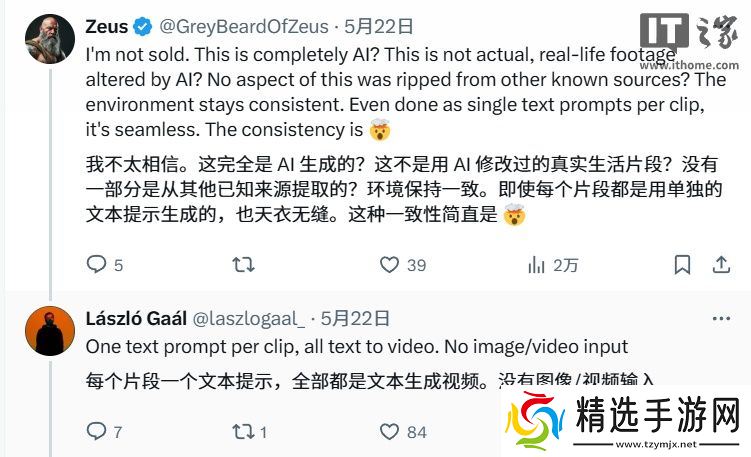Open more options menu on László's tweet
Screen dimensions: 751x457
pos(721,319)
